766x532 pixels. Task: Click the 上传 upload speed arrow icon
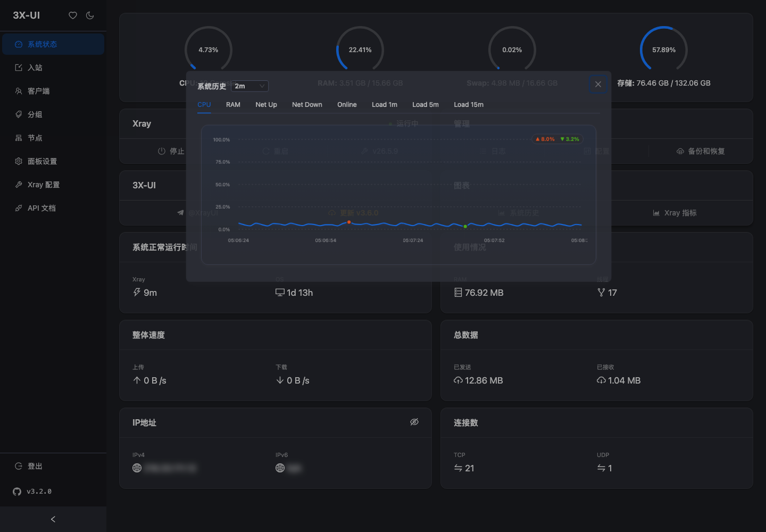point(137,380)
